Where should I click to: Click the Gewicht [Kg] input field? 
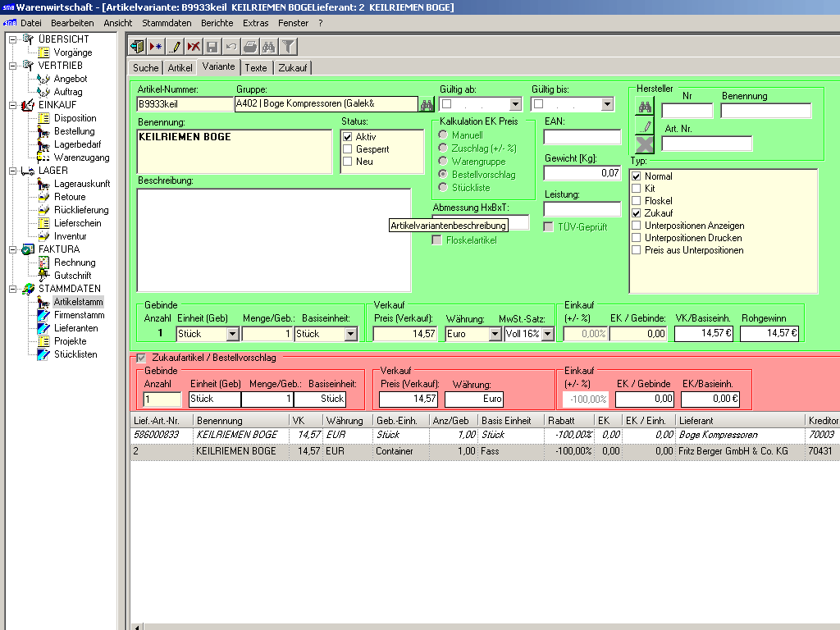582,173
